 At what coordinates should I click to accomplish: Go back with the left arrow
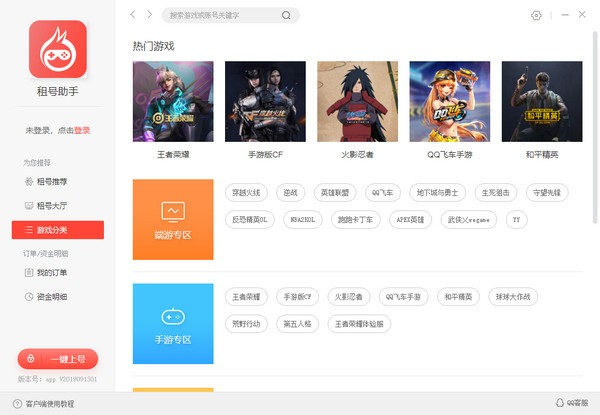tap(133, 15)
